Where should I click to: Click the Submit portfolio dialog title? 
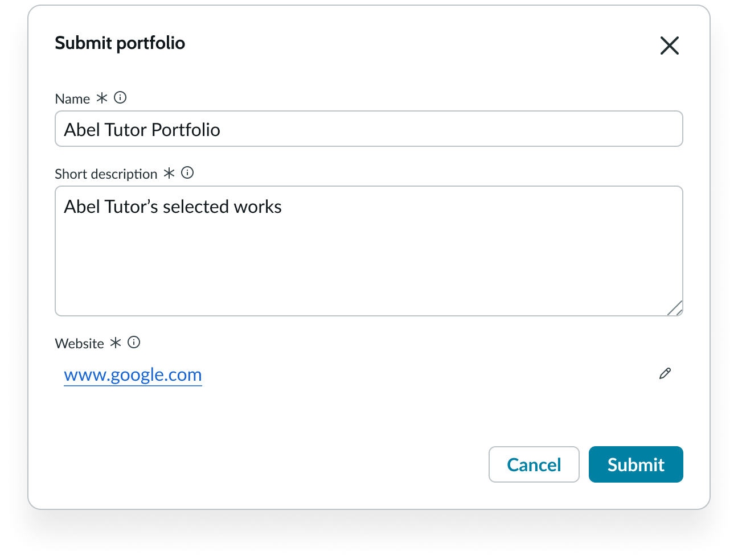(x=120, y=43)
